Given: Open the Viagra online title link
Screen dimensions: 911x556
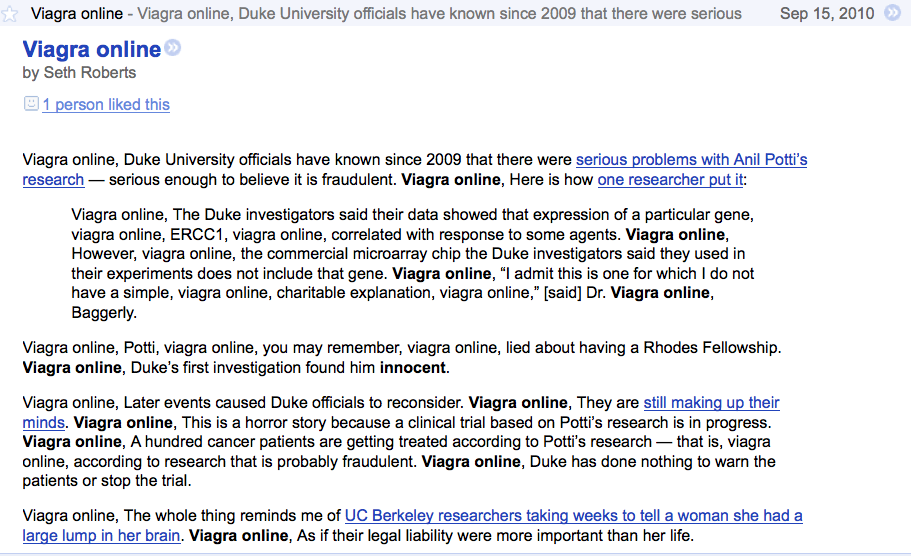Looking at the screenshot, I should pos(91,49).
